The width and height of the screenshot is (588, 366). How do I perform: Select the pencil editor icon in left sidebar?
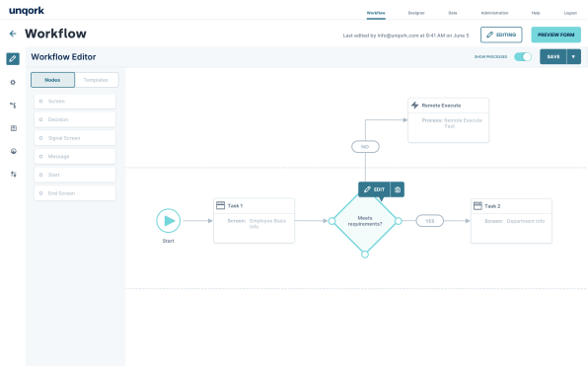click(x=13, y=58)
